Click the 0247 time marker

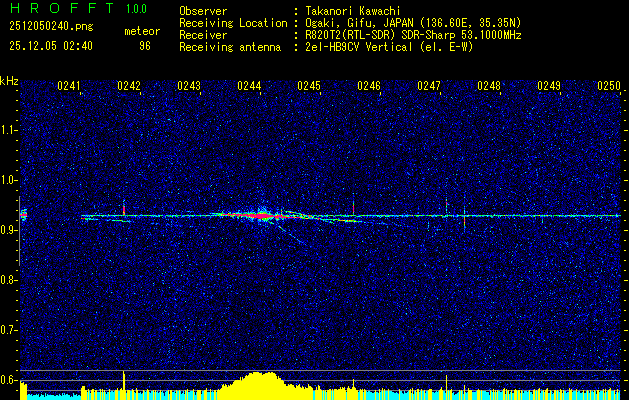click(x=429, y=86)
